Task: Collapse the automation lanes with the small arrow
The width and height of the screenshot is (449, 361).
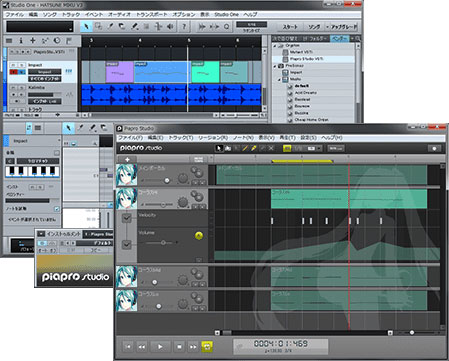Action: (199, 259)
